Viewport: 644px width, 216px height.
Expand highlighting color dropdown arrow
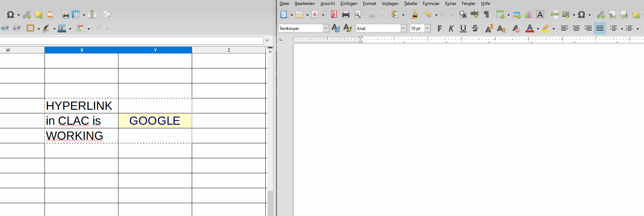(x=554, y=29)
